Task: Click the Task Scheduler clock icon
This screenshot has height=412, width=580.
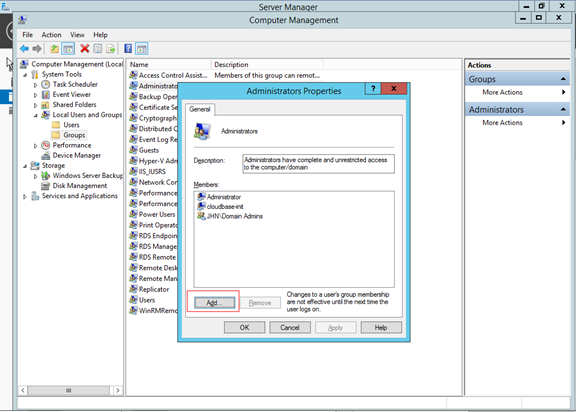Action: (x=45, y=84)
